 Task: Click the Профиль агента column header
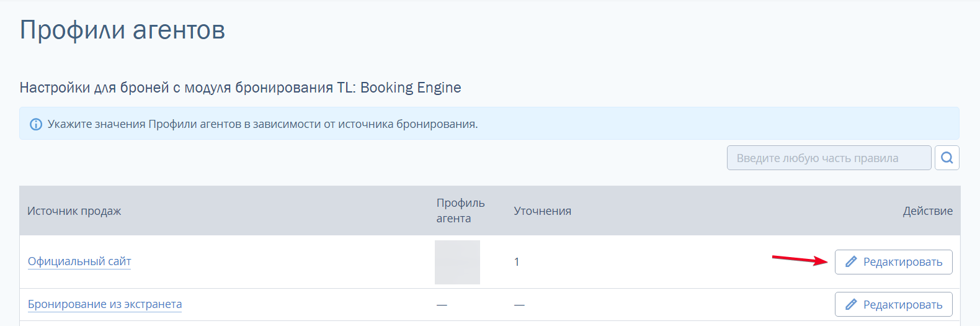click(x=460, y=211)
